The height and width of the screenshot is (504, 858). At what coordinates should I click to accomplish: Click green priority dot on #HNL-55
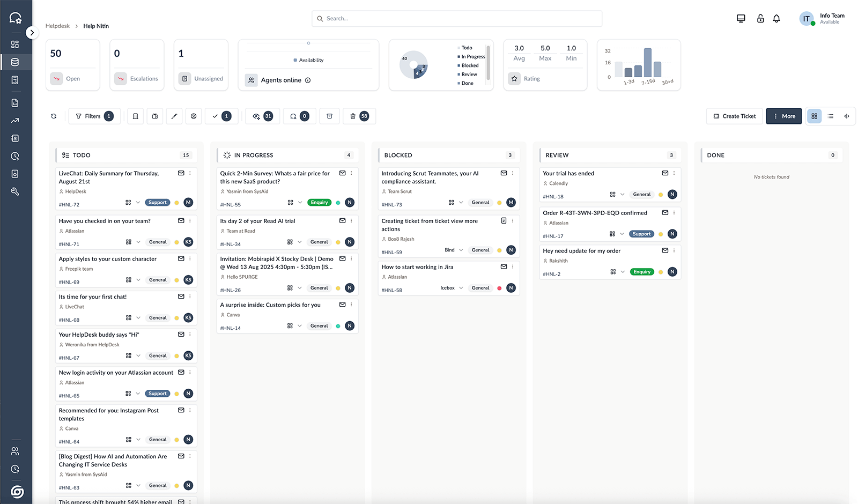pos(338,203)
